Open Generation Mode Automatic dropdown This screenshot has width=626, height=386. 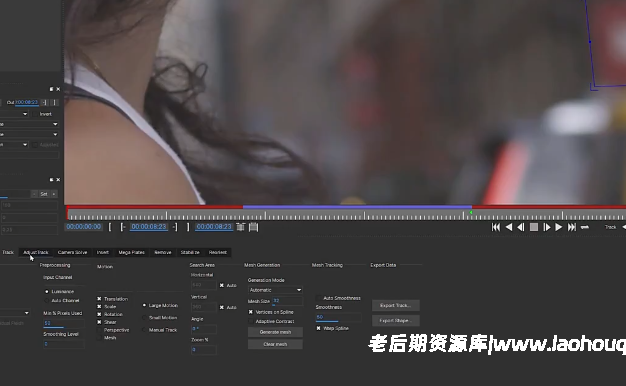pos(275,290)
